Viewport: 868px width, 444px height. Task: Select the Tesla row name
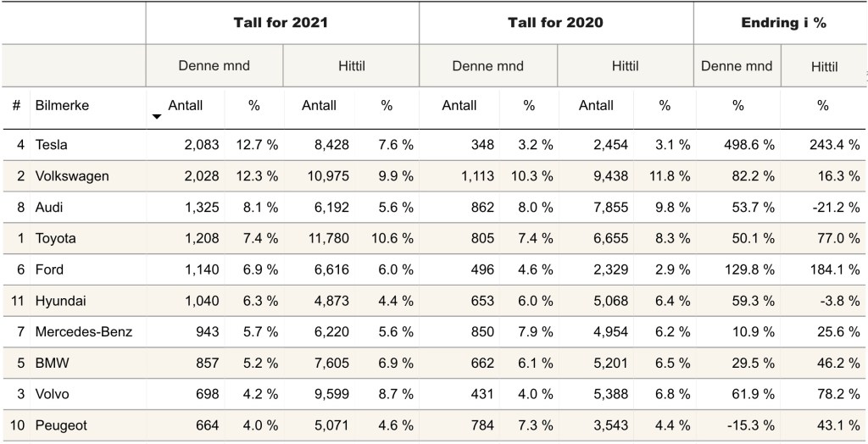pyautogui.click(x=51, y=145)
